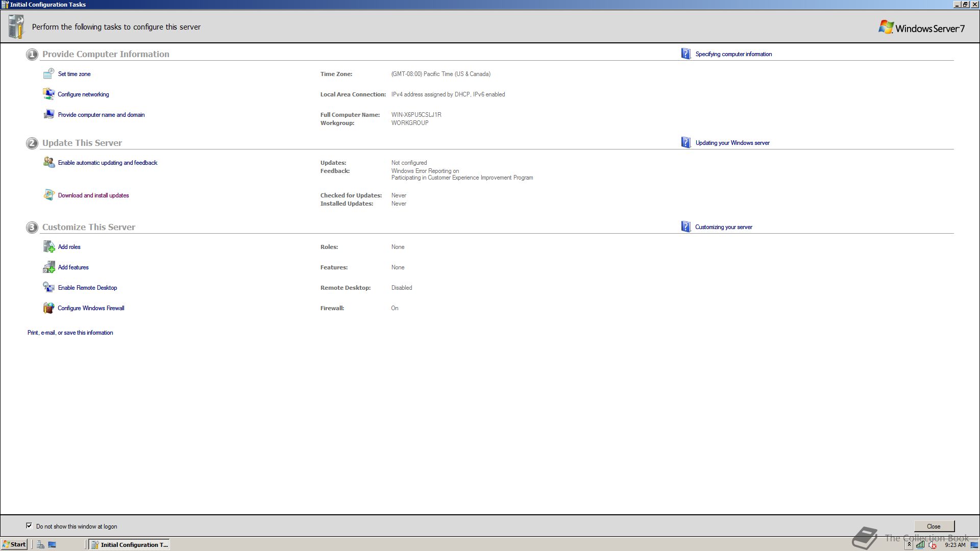Click the Configure Windows Firewall icon
The image size is (980, 551).
tap(48, 308)
